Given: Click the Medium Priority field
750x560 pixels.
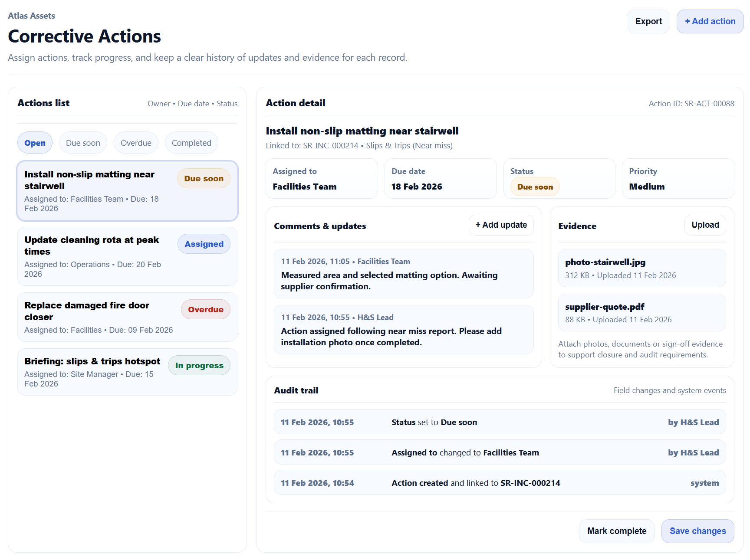Looking at the screenshot, I should [x=678, y=179].
